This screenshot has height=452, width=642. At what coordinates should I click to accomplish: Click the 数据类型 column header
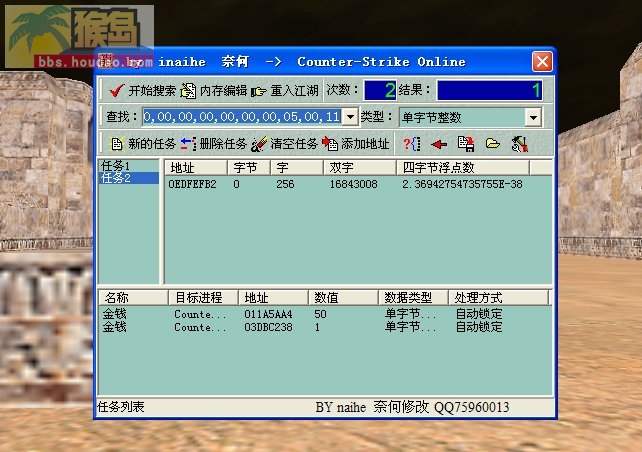point(414,298)
